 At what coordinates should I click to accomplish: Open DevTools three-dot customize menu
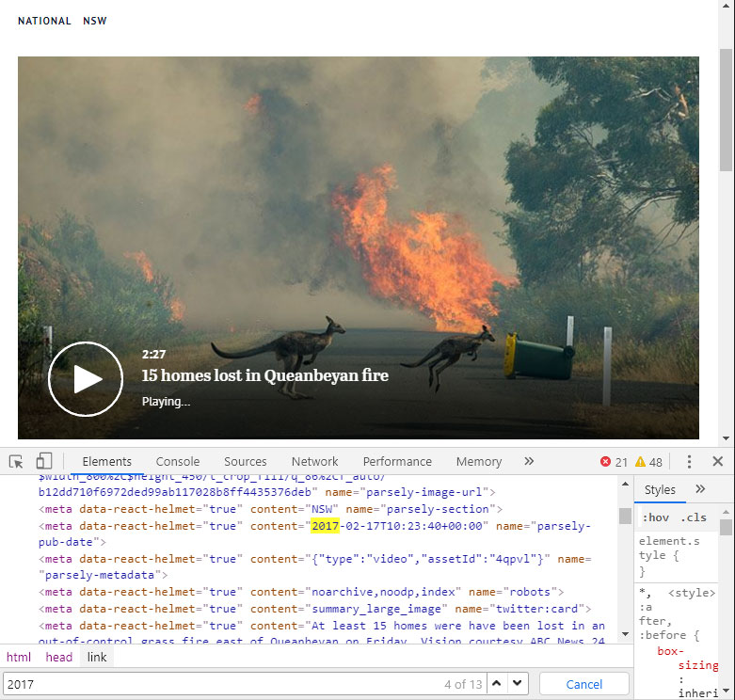click(689, 462)
